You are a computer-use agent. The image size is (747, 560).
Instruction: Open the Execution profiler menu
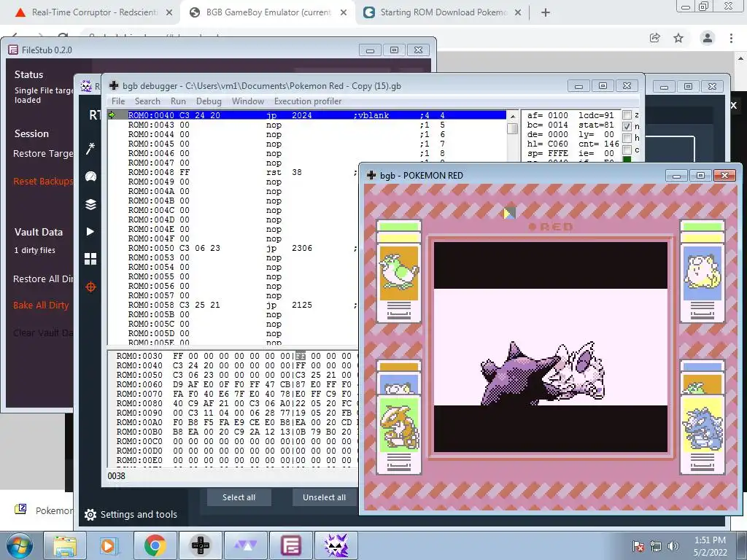pos(308,101)
